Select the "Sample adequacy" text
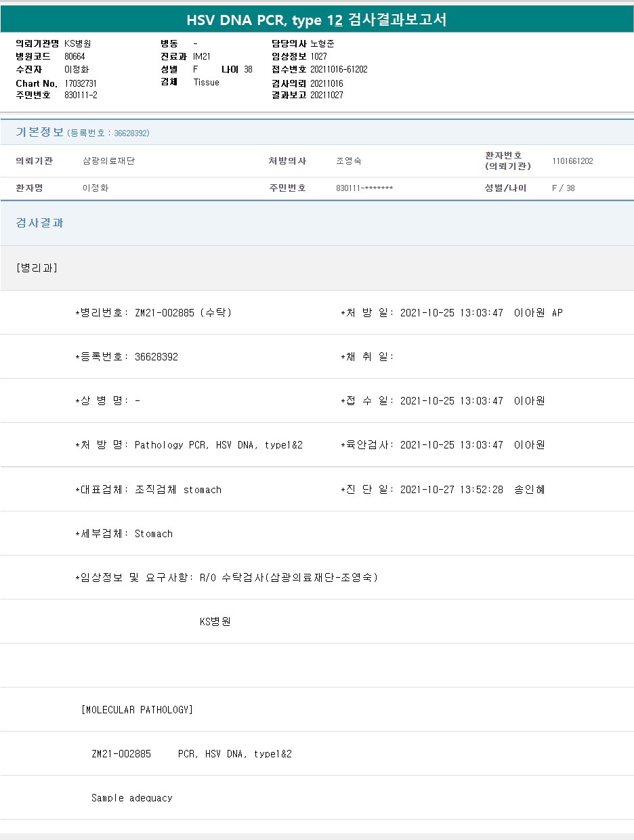 pyautogui.click(x=132, y=798)
